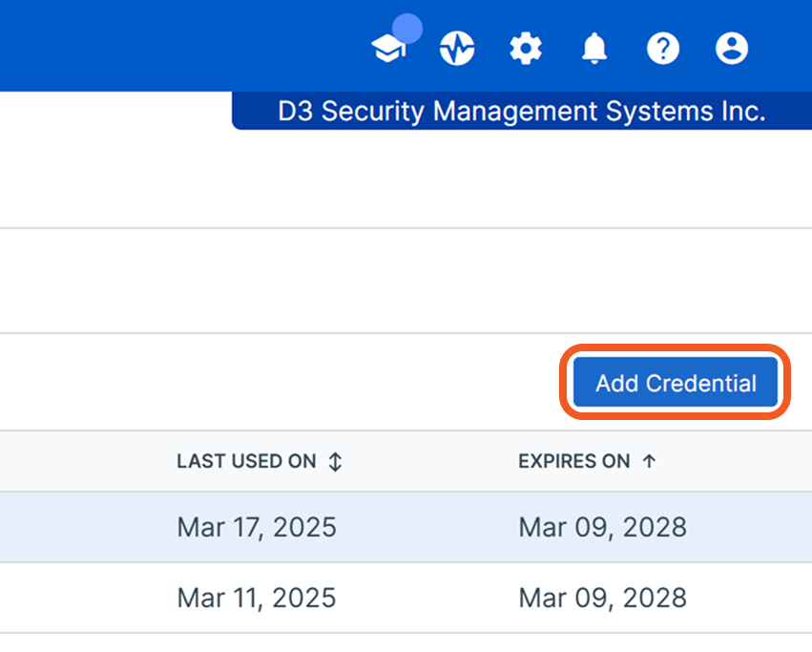Screen dimensions: 812x652
Task: Click the blue notification dot badge
Action: point(407,29)
